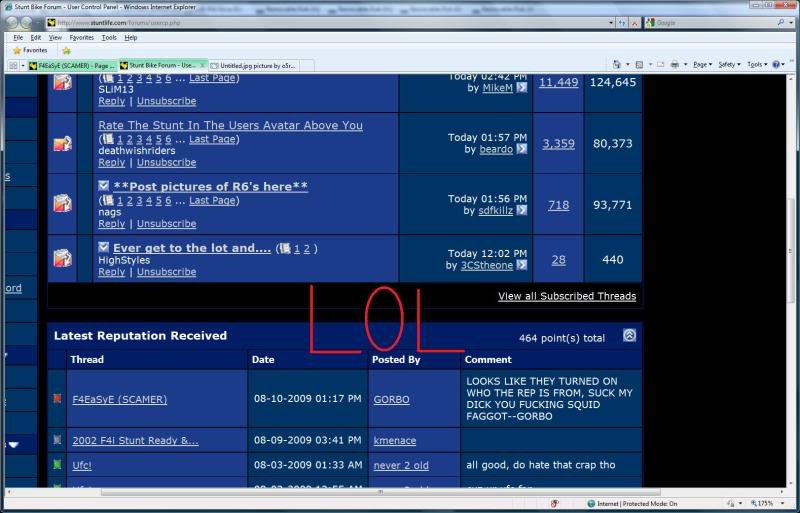This screenshot has width=800, height=513.
Task: Open the Quick Tabs grid icon
Action: click(14, 65)
